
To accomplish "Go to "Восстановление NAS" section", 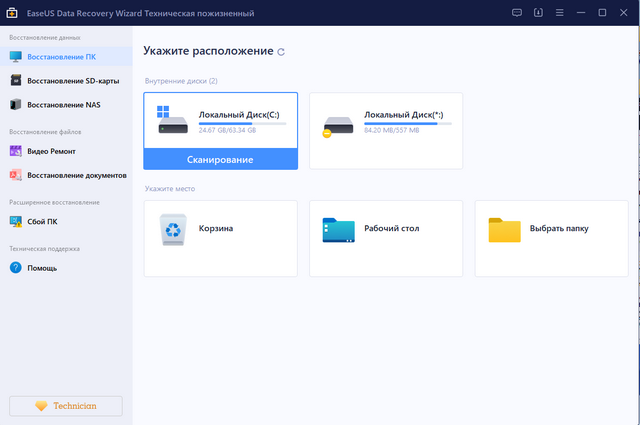I will pos(63,104).
